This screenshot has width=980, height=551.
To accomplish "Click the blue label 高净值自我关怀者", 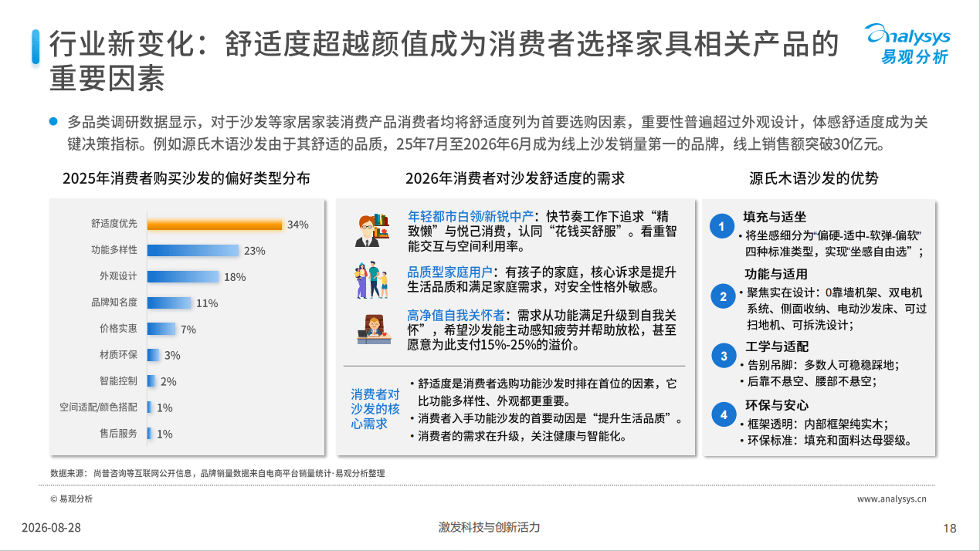I will (457, 315).
